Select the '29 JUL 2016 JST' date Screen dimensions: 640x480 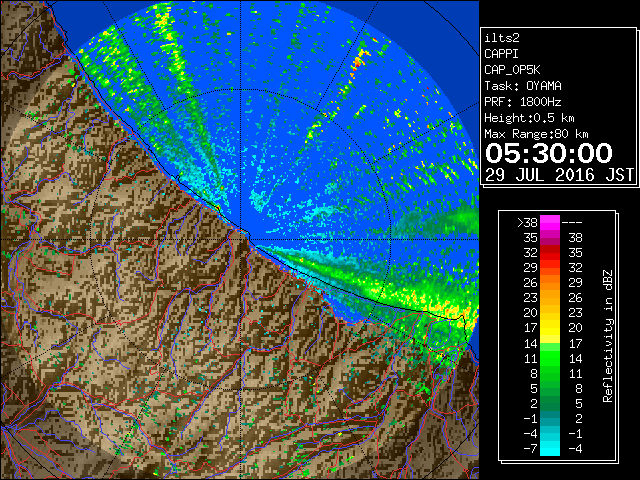click(559, 175)
